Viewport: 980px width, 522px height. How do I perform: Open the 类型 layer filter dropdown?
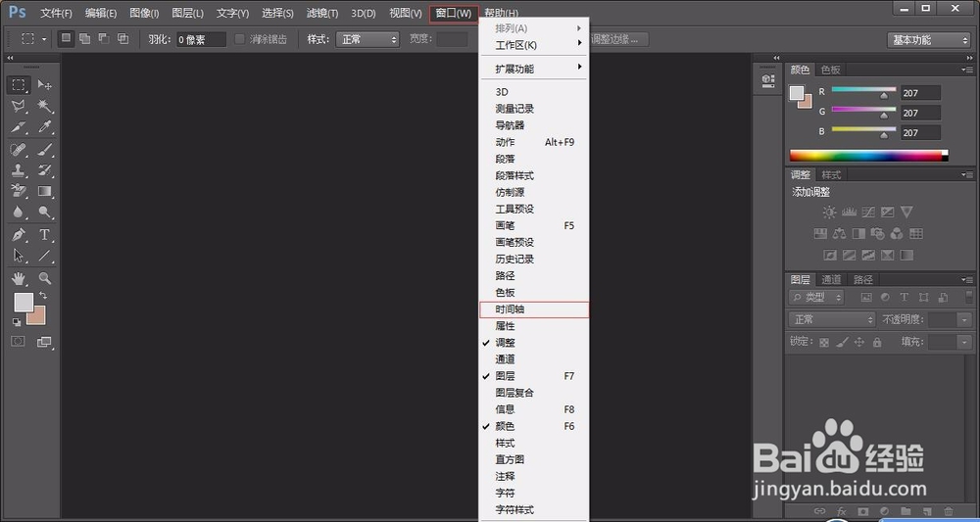tap(816, 297)
